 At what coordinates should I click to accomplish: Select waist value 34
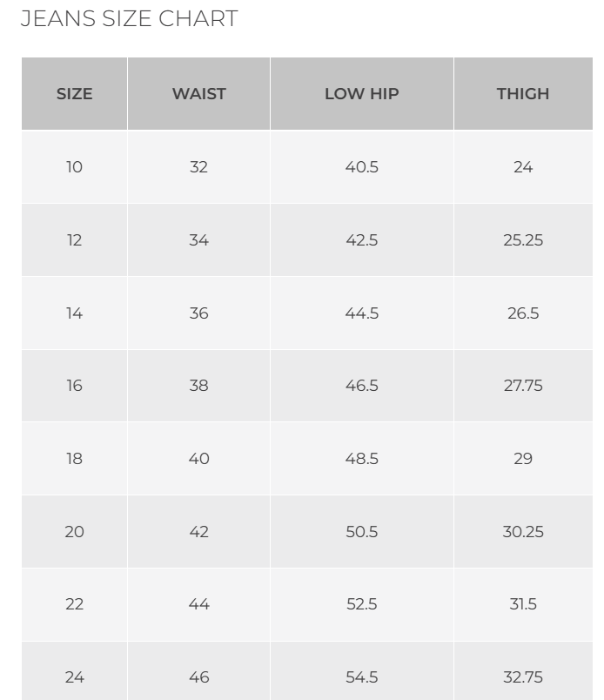[198, 240]
